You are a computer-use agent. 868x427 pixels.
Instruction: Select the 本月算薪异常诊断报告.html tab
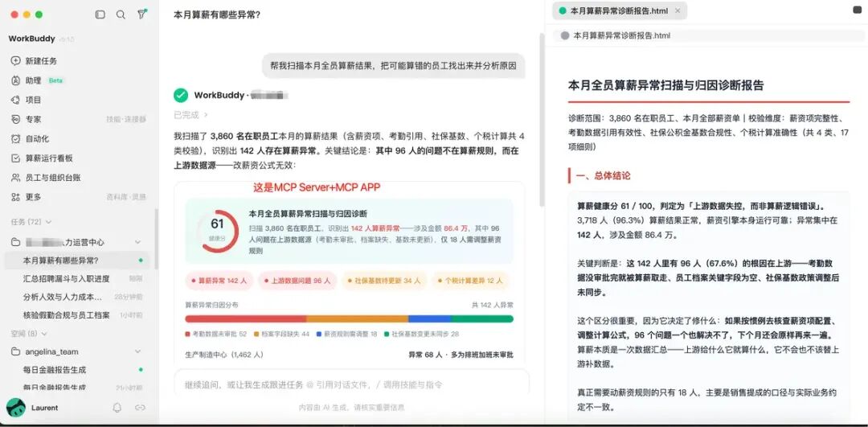click(620, 10)
